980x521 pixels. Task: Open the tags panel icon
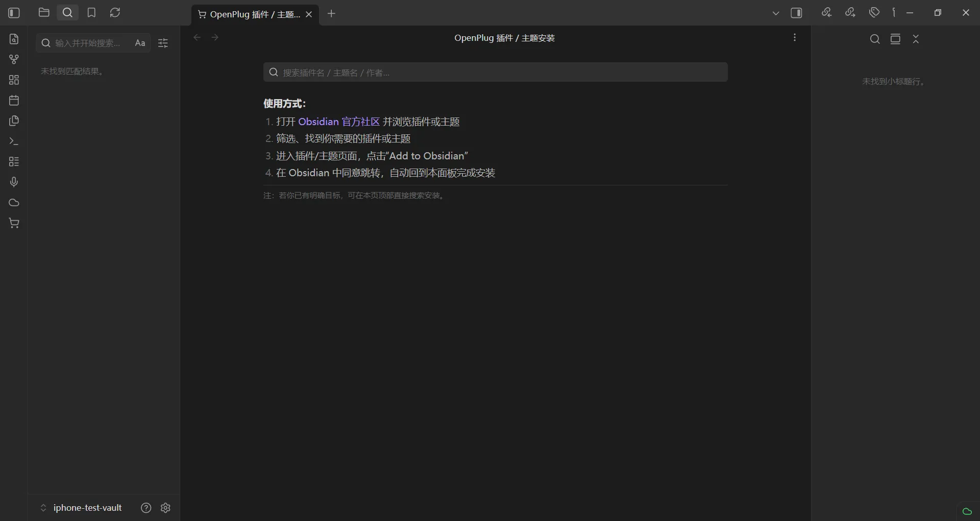pos(874,13)
